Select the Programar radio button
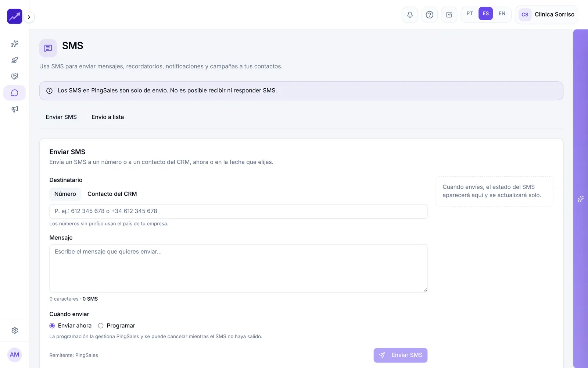The width and height of the screenshot is (588, 368). [x=101, y=326]
